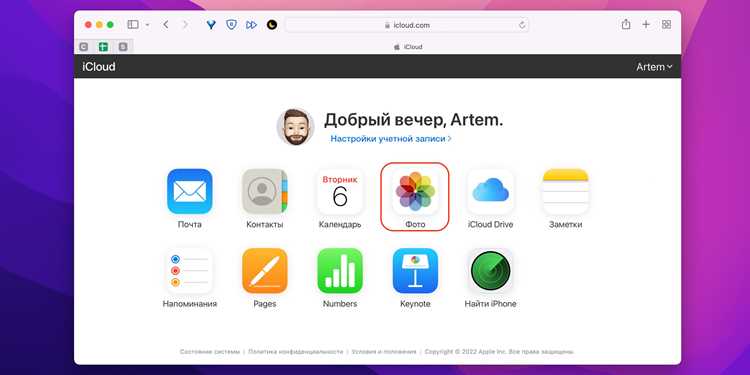Click the iCloud logo in the header
This screenshot has height=375, width=750.
coord(99,66)
